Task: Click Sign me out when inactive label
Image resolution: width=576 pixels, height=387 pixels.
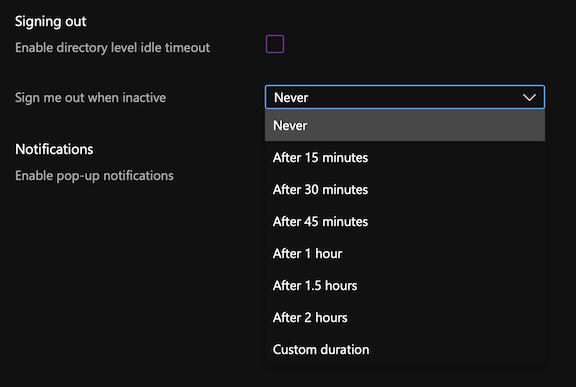Action: [x=90, y=98]
